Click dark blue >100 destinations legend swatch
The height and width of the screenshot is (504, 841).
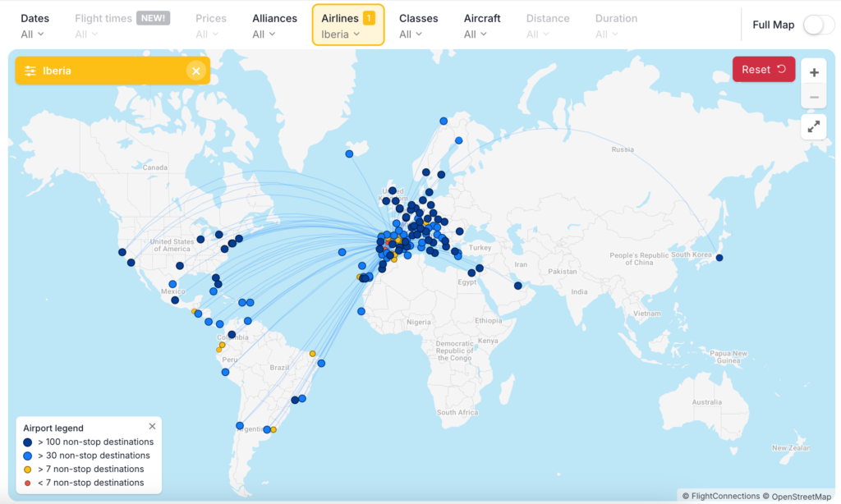[27, 442]
